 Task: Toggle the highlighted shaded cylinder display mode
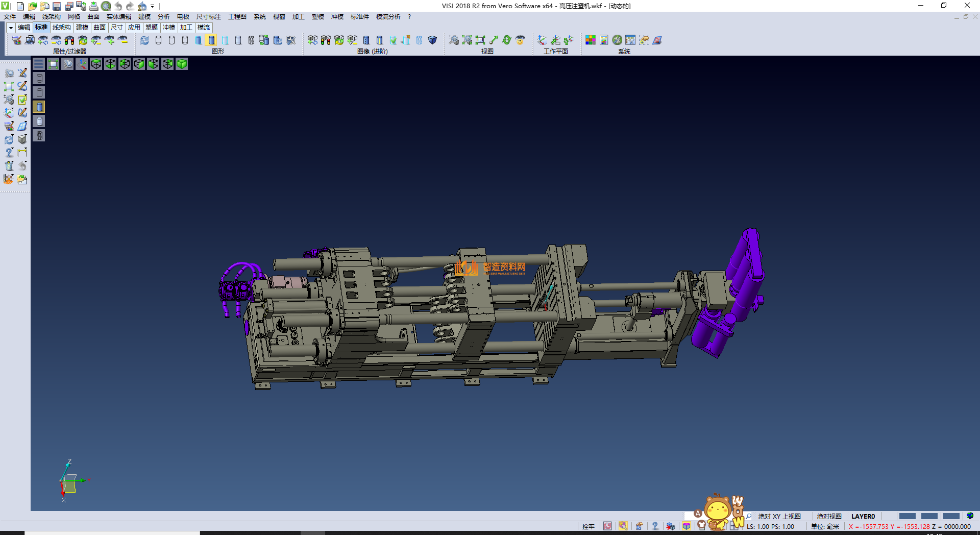pyautogui.click(x=212, y=40)
